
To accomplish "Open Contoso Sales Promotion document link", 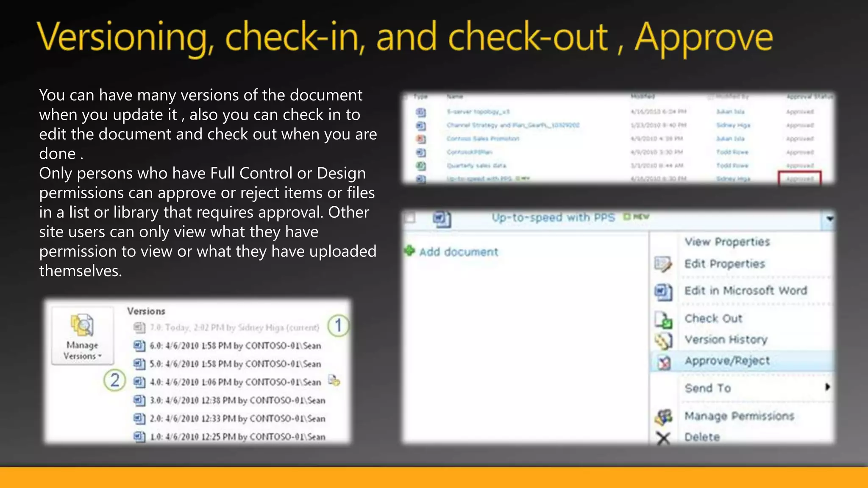I will (483, 139).
